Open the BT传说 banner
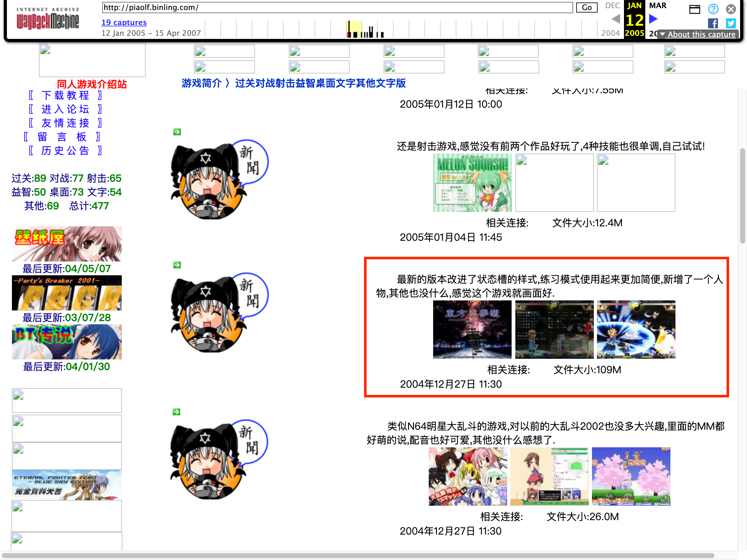Screen dimensions: 747x560 [67, 342]
